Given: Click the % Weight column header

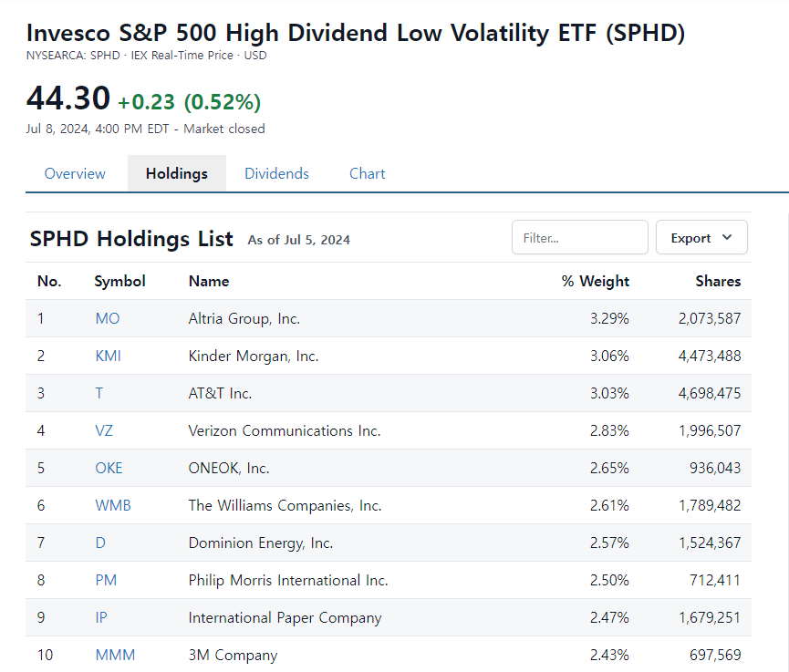Looking at the screenshot, I should click(x=596, y=281).
